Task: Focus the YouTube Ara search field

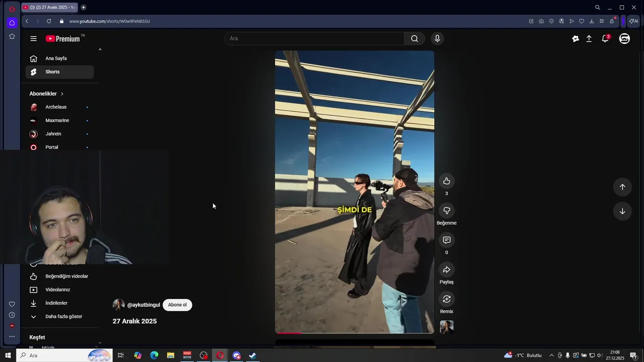Action: [x=316, y=39]
